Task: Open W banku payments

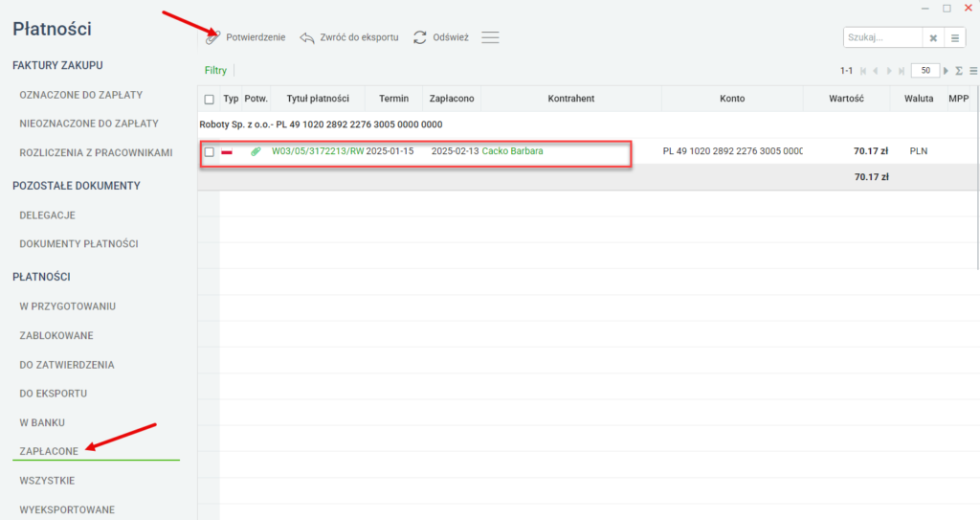Action: point(42,423)
